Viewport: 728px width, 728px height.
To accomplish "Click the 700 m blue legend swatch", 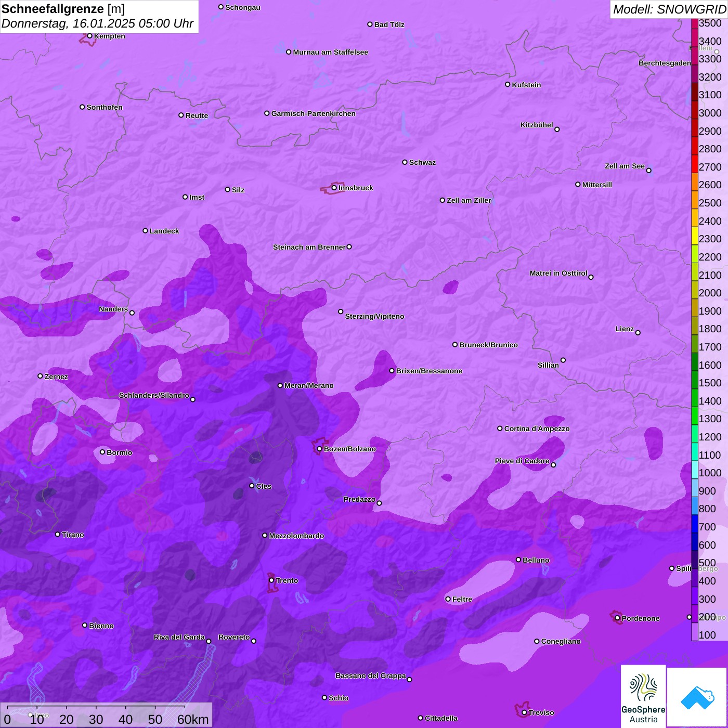I will (695, 524).
